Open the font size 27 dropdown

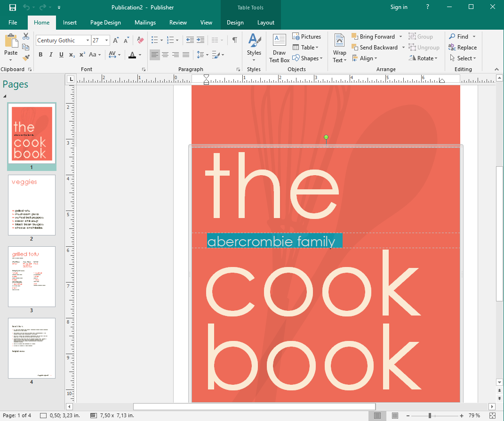point(107,40)
